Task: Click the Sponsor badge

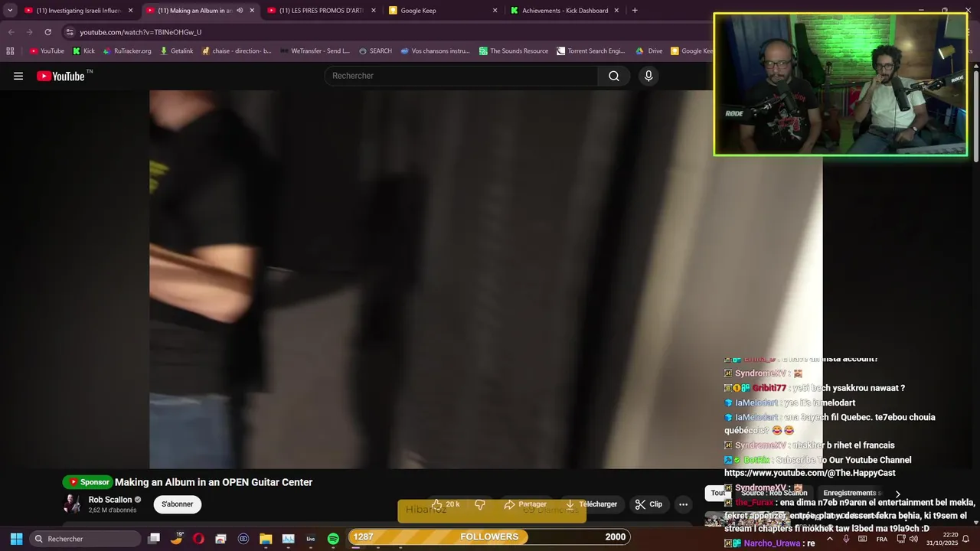Action: [x=88, y=482]
